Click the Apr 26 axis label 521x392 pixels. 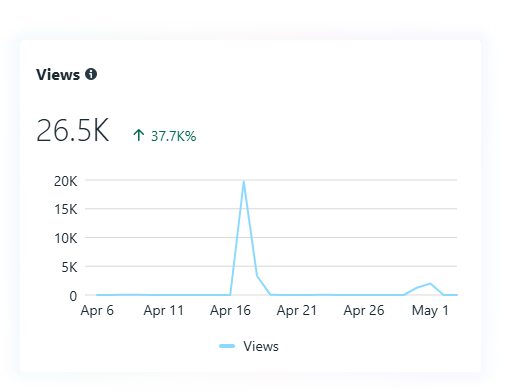point(364,311)
